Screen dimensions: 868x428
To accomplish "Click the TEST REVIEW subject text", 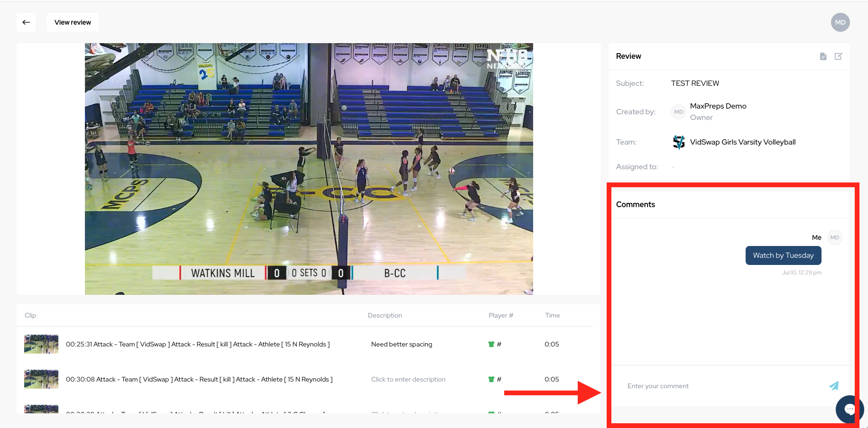I will 695,83.
